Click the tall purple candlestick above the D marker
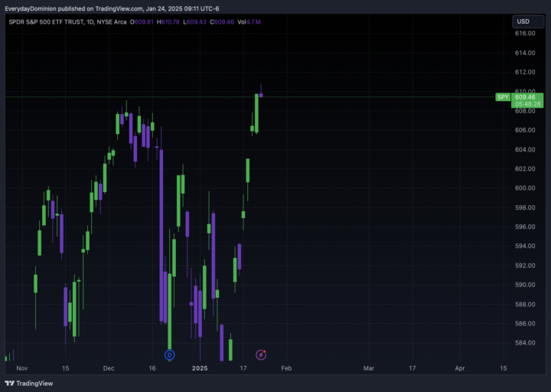The height and width of the screenshot is (392, 551). coord(161,236)
